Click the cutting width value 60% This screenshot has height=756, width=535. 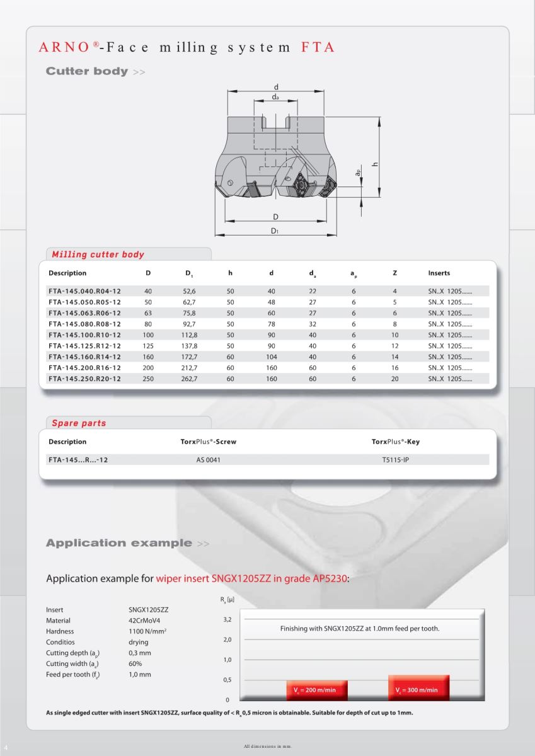[x=135, y=664]
